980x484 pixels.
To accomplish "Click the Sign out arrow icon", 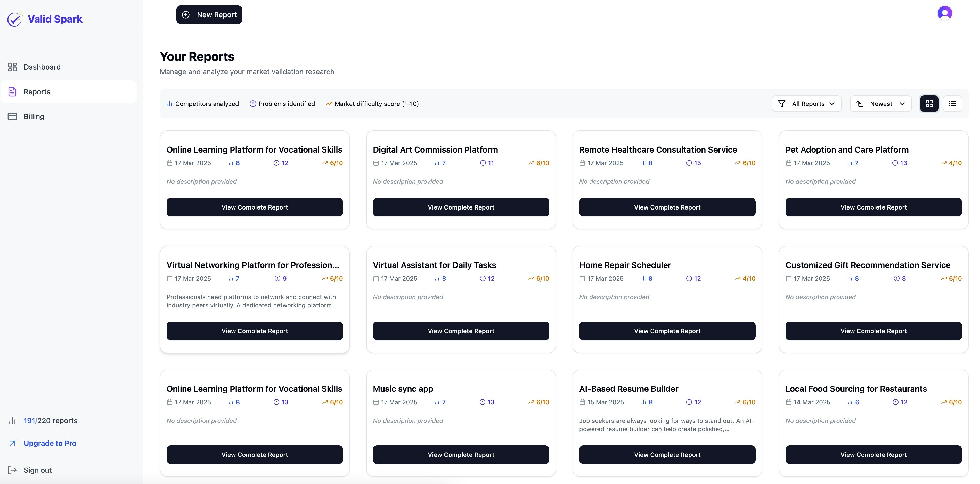I will (12, 470).
